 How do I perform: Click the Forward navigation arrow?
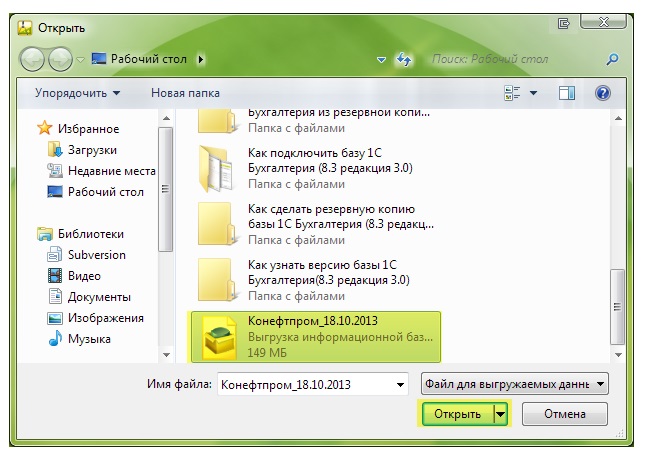coord(60,60)
